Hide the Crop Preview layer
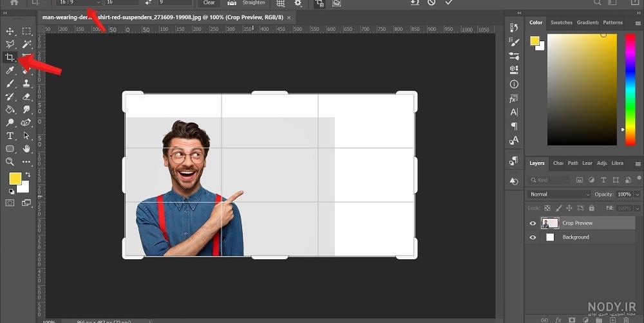The image size is (644, 323). point(533,223)
